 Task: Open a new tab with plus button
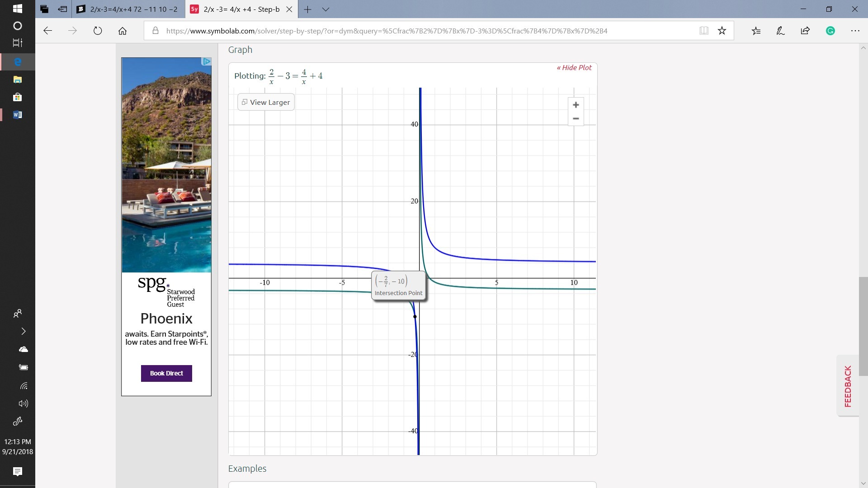tap(307, 9)
